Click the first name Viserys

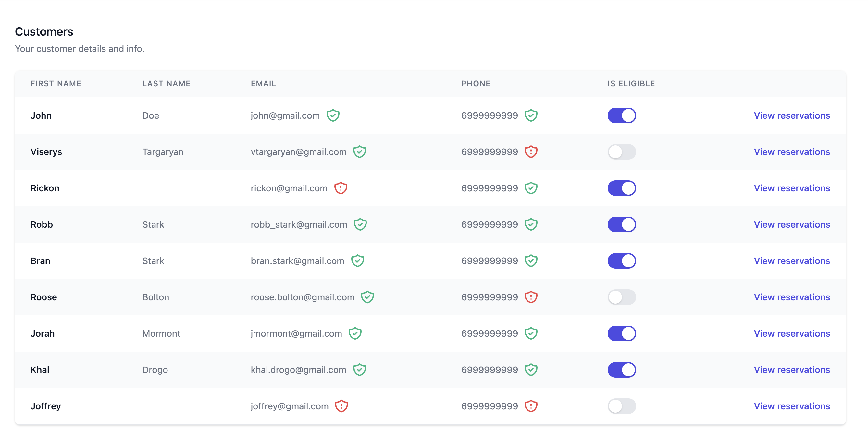pos(46,152)
